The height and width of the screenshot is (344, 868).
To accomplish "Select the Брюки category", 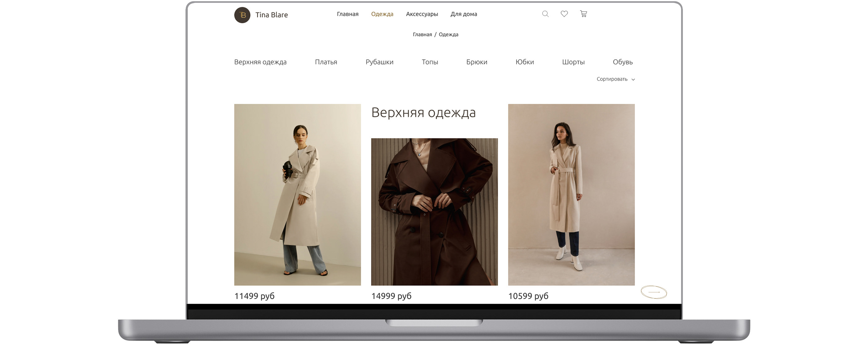I will pos(476,62).
